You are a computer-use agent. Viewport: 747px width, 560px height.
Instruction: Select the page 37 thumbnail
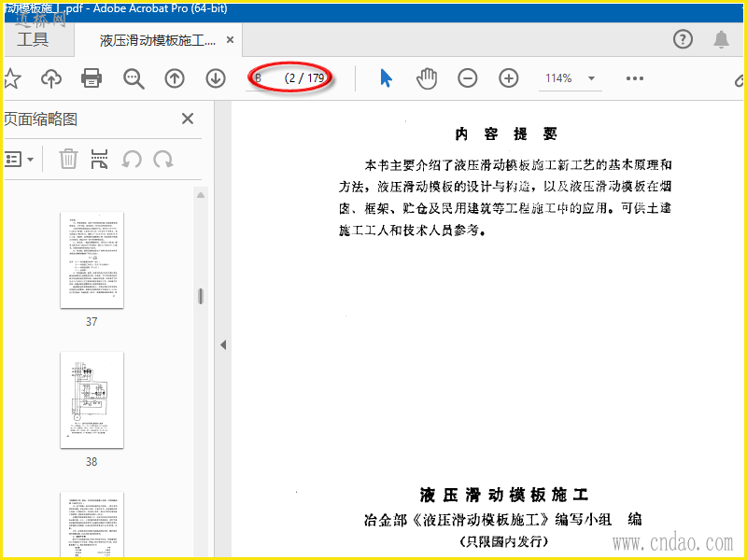click(92, 260)
